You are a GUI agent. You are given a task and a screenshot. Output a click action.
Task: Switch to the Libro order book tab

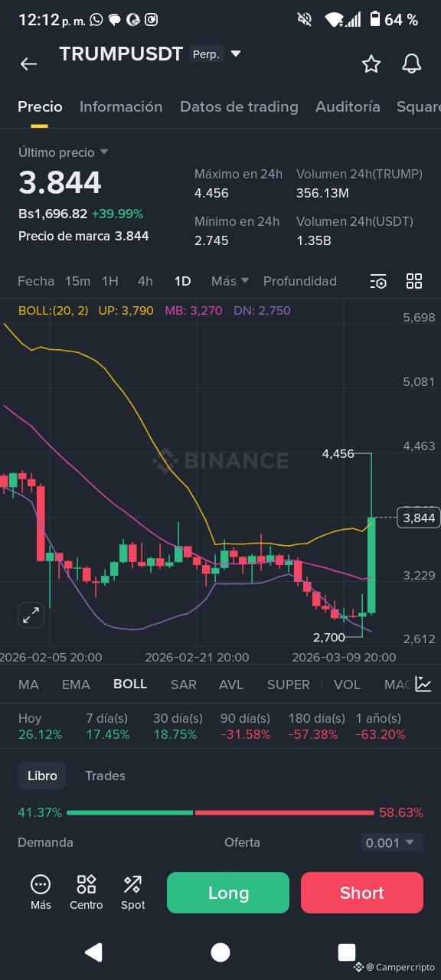42,776
